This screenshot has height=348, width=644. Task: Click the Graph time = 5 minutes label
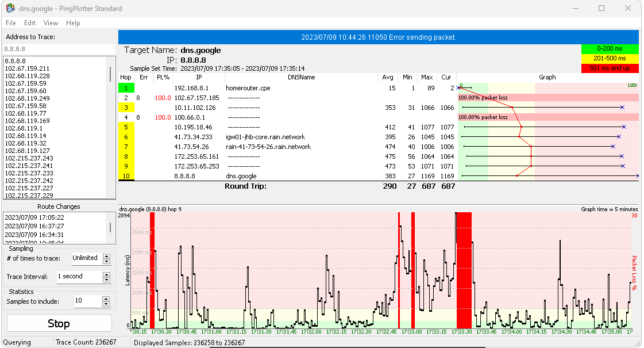(609, 209)
